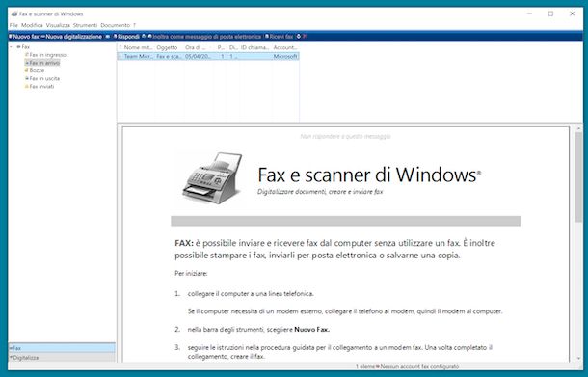Click the application icon in title bar
This screenshot has height=377, width=588.
pyautogui.click(x=14, y=13)
